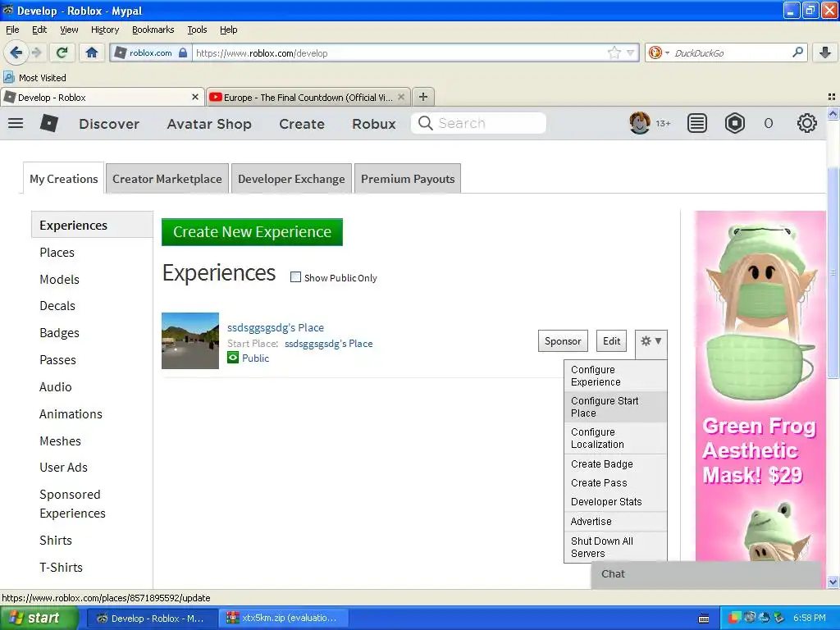Screen dimensions: 840x630
Task: Click the padlock site security icon
Action: pos(183,52)
